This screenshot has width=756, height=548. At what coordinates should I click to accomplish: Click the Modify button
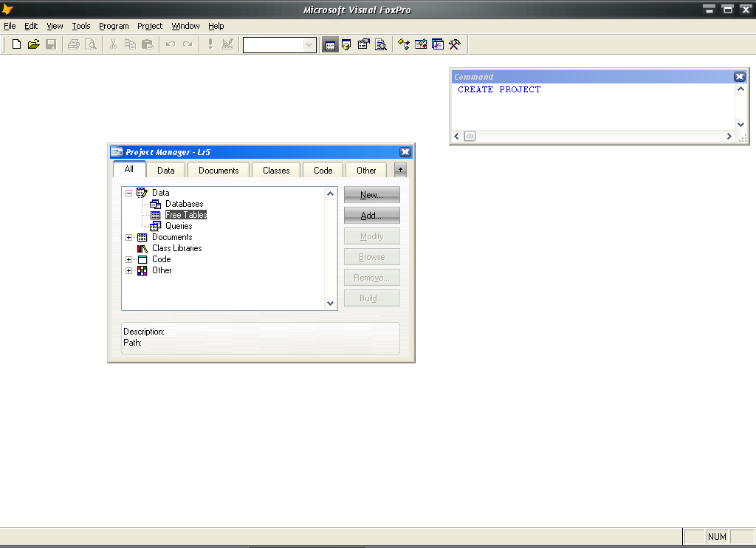click(372, 236)
